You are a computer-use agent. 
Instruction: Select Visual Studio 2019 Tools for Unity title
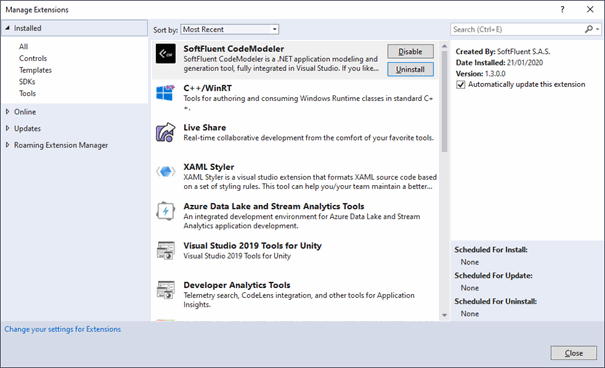252,245
